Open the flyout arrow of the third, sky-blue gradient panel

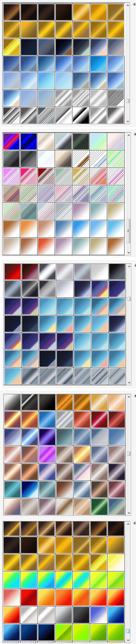point(135,265)
